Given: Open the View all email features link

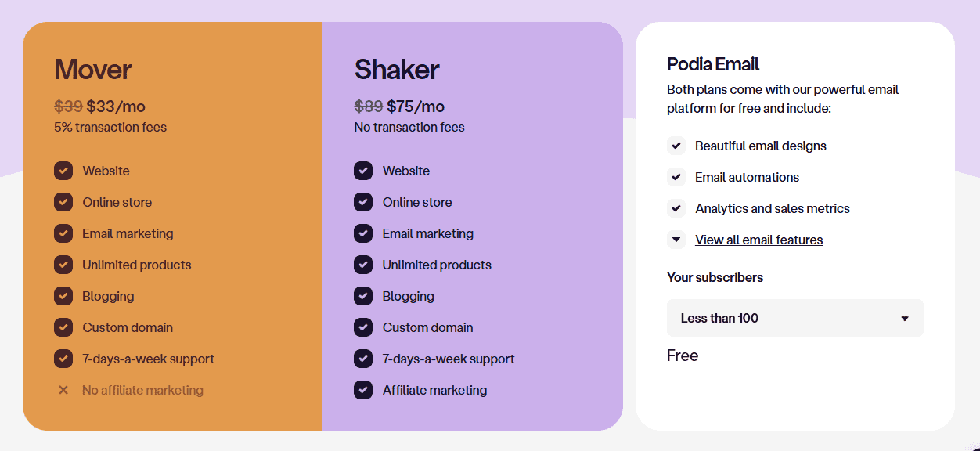Looking at the screenshot, I should [759, 240].
